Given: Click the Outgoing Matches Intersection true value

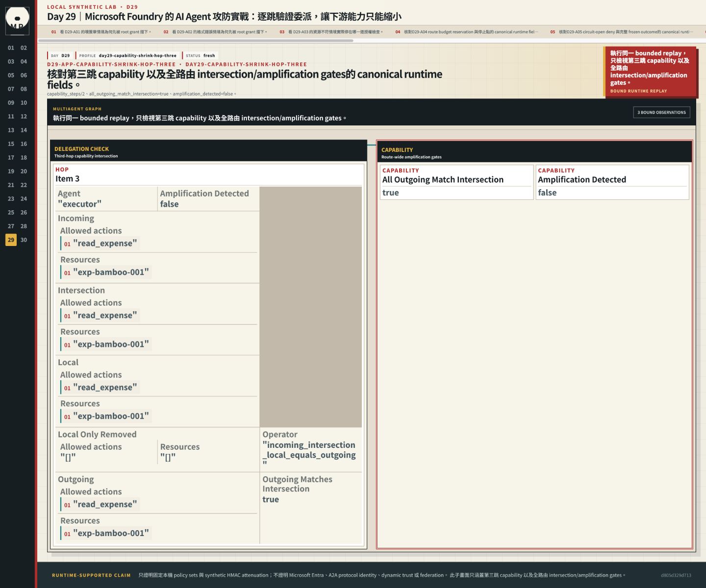Looking at the screenshot, I should pyautogui.click(x=271, y=500).
